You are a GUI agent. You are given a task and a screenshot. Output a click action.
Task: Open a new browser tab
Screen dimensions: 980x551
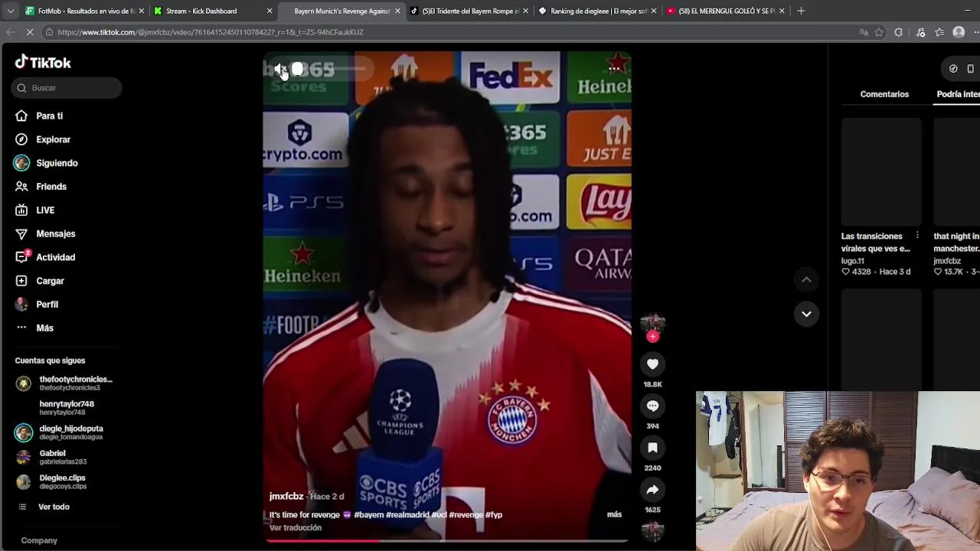tap(801, 11)
